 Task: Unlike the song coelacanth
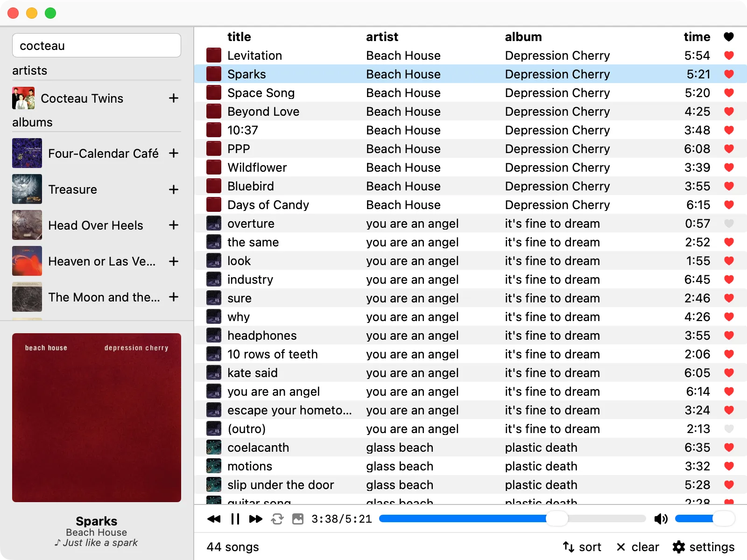(x=729, y=447)
